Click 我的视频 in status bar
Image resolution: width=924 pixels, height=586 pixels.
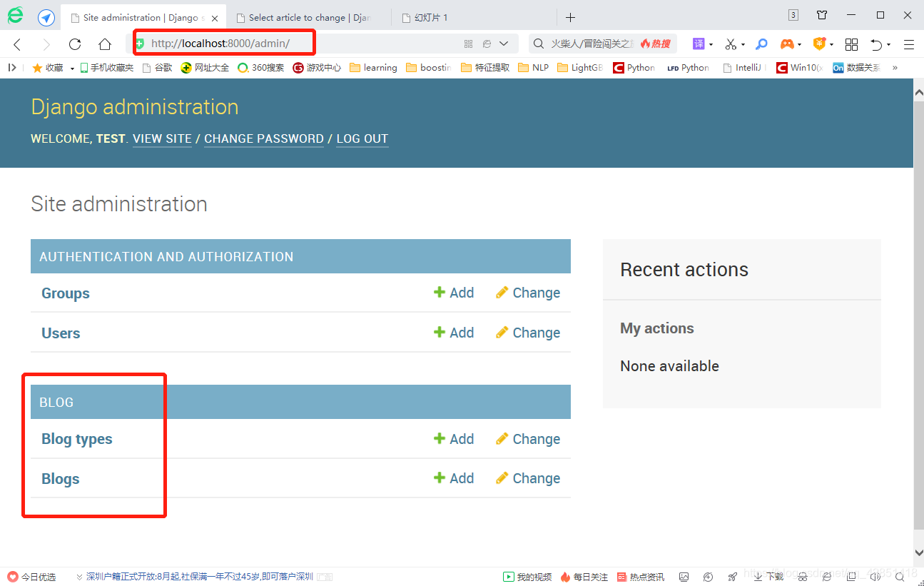point(528,577)
